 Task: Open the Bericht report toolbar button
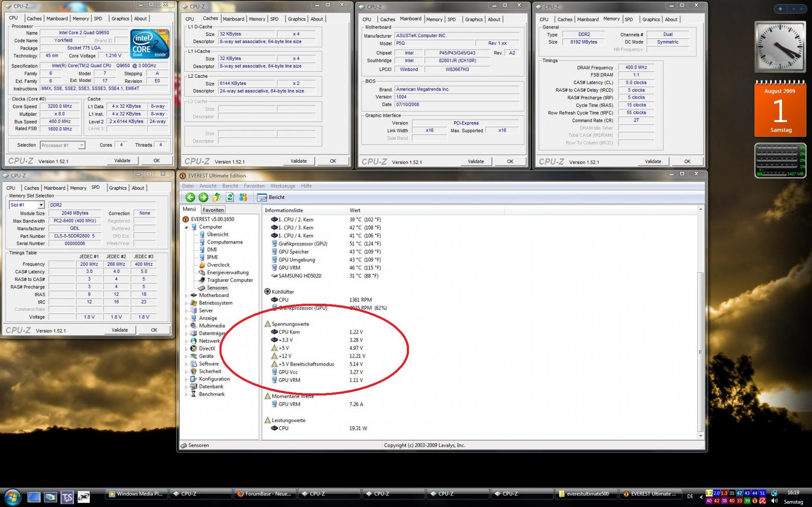point(271,197)
